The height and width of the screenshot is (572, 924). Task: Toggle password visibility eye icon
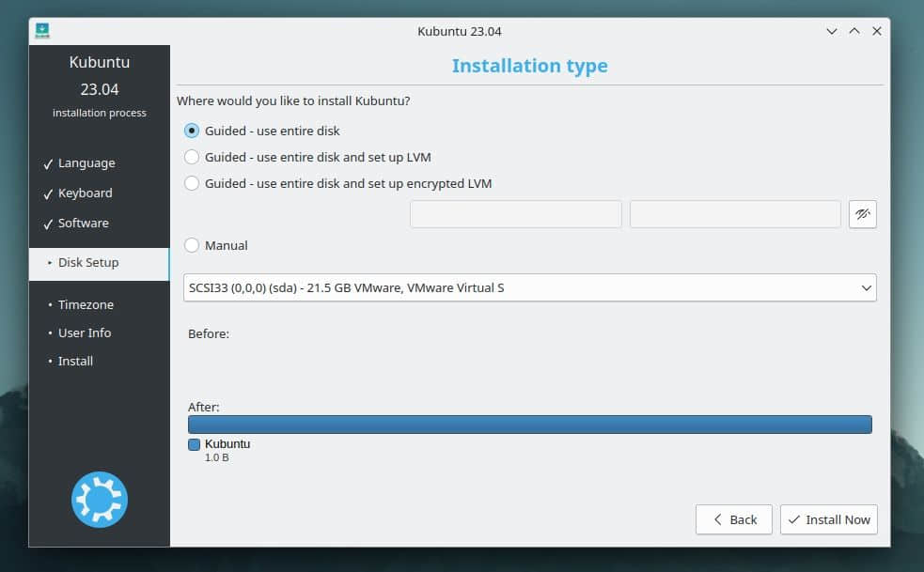tap(862, 214)
